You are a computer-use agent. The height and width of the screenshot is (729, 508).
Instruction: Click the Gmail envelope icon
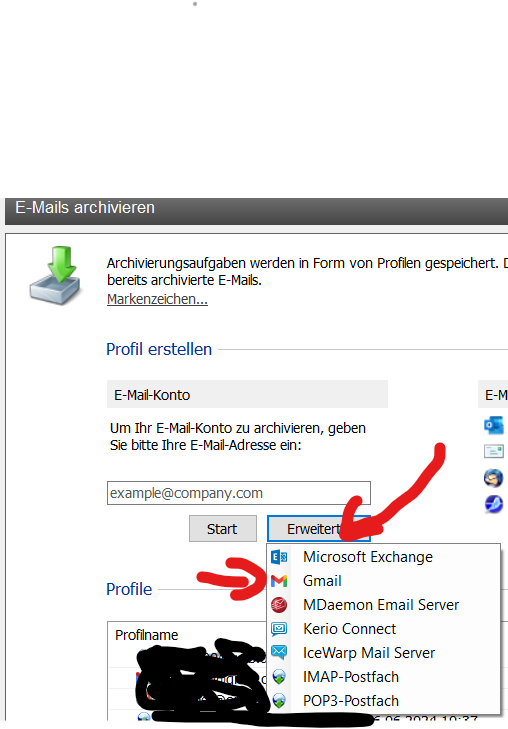[279, 581]
